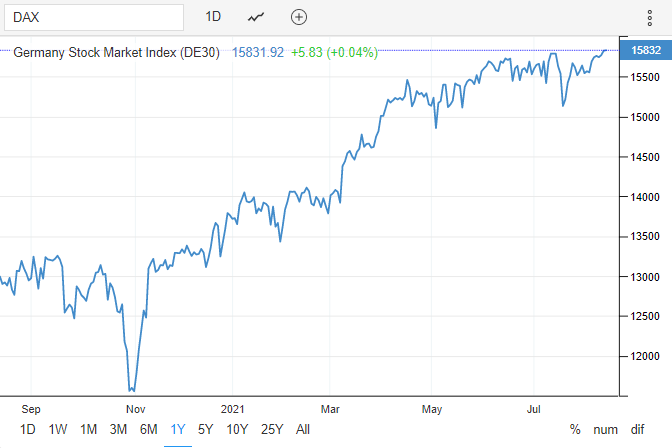672x448 pixels.
Task: Open the 1D interval dropdown in toolbar
Action: pyautogui.click(x=213, y=17)
